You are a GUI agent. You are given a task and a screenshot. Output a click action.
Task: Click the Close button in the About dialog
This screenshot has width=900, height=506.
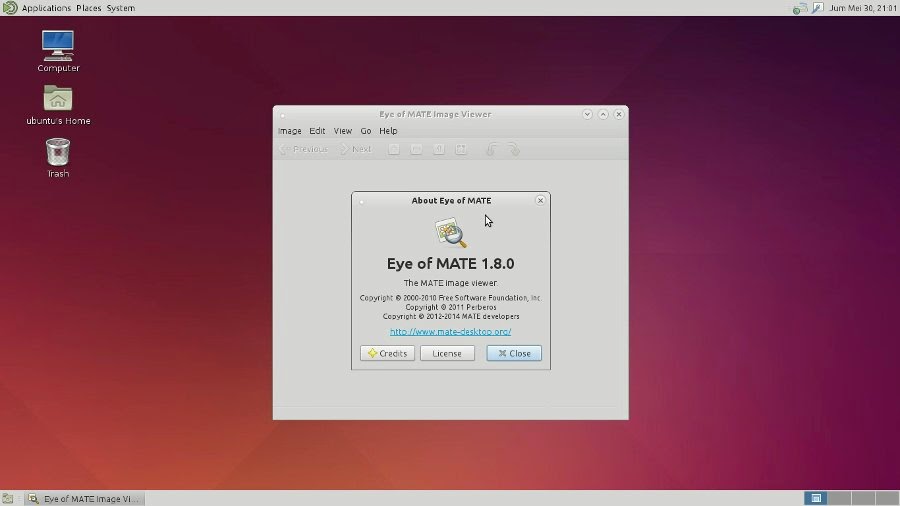click(514, 353)
